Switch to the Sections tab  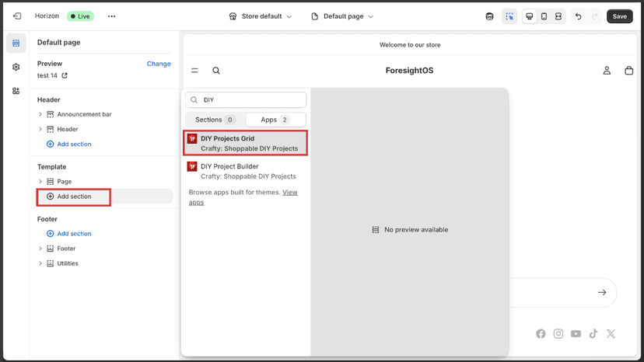[x=215, y=120]
